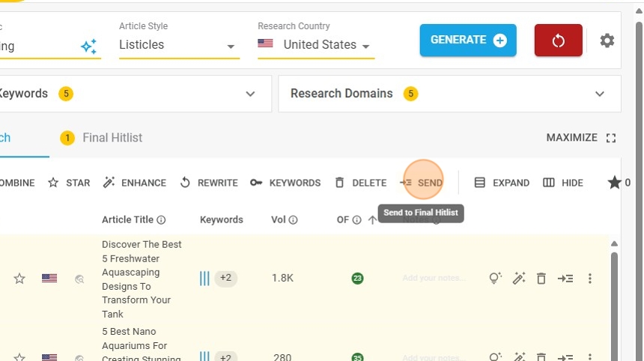
Task: Click the red reset refresh button
Action: 558,40
